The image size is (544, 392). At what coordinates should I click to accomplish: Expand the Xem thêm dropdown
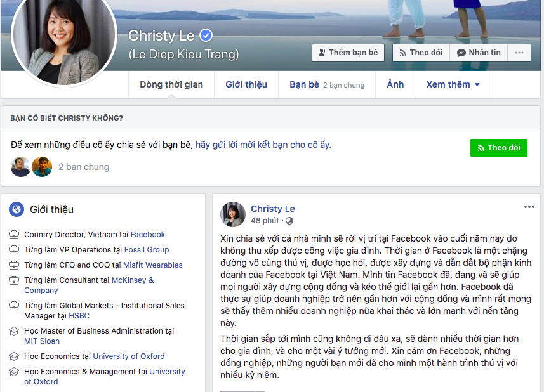(453, 84)
